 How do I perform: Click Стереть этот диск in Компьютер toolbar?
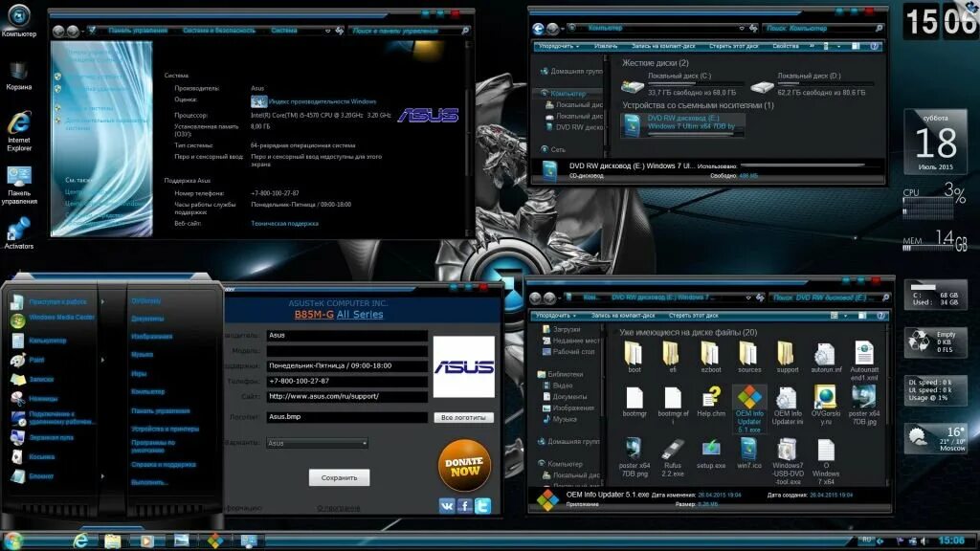pyautogui.click(x=734, y=46)
